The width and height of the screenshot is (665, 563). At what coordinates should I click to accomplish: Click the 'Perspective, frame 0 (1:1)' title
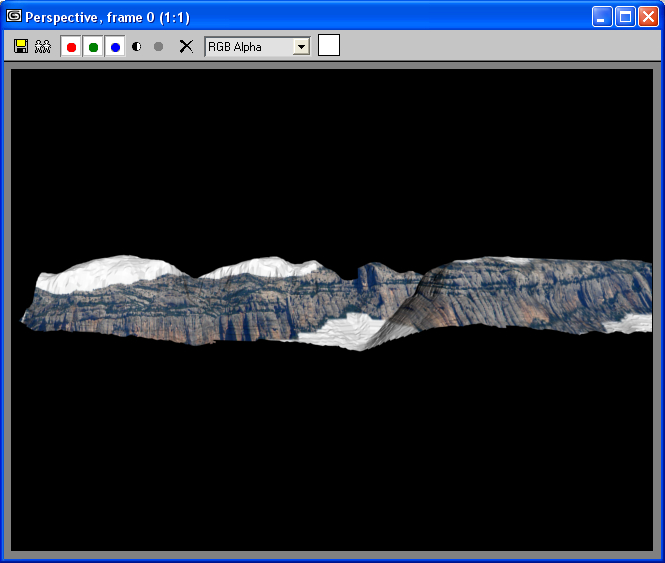107,17
